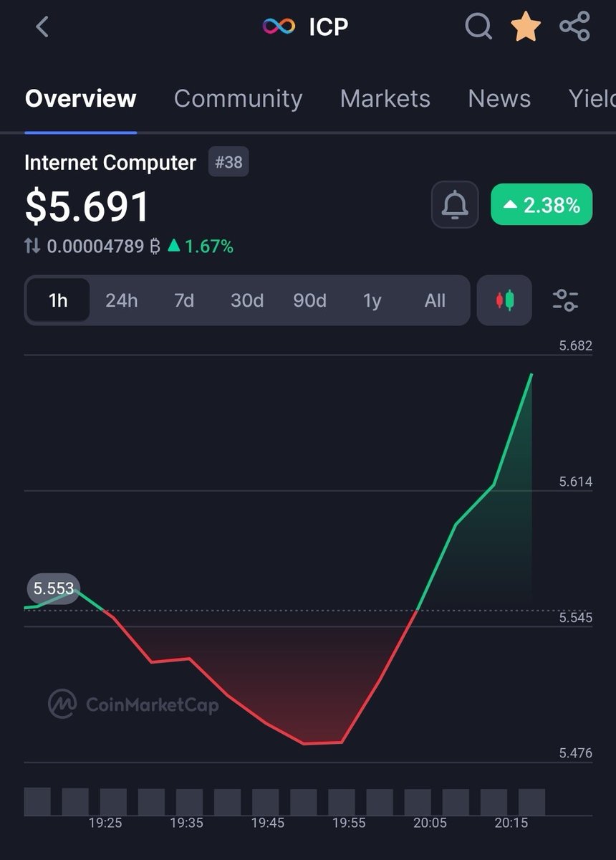Image resolution: width=616 pixels, height=860 pixels.
Task: Choose the 30d chart range
Action: click(247, 300)
